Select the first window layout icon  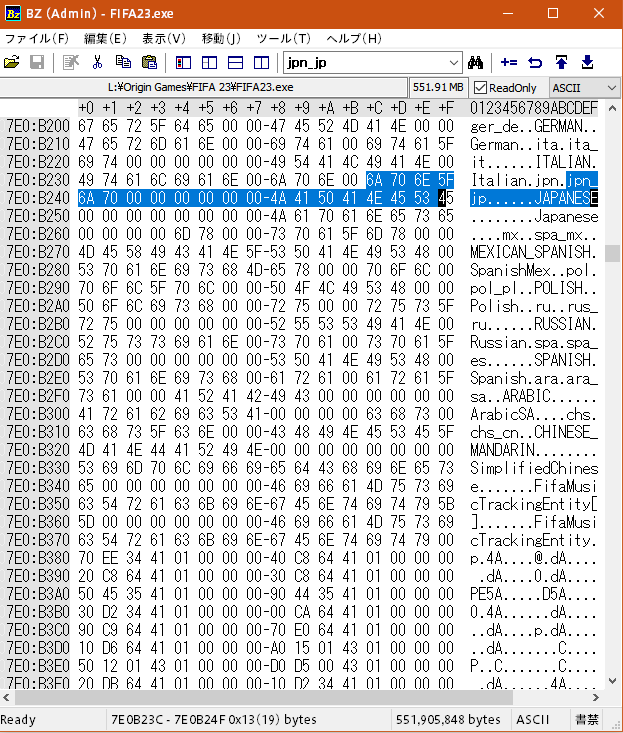click(183, 62)
